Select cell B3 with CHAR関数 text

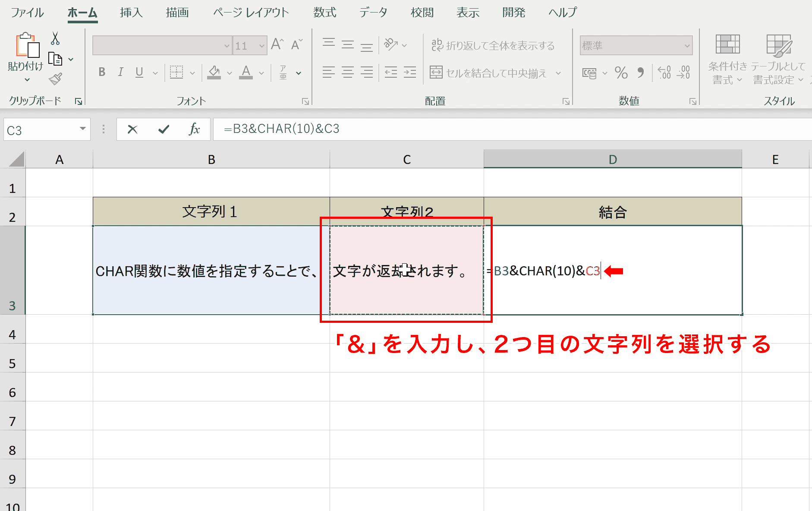[x=211, y=270]
